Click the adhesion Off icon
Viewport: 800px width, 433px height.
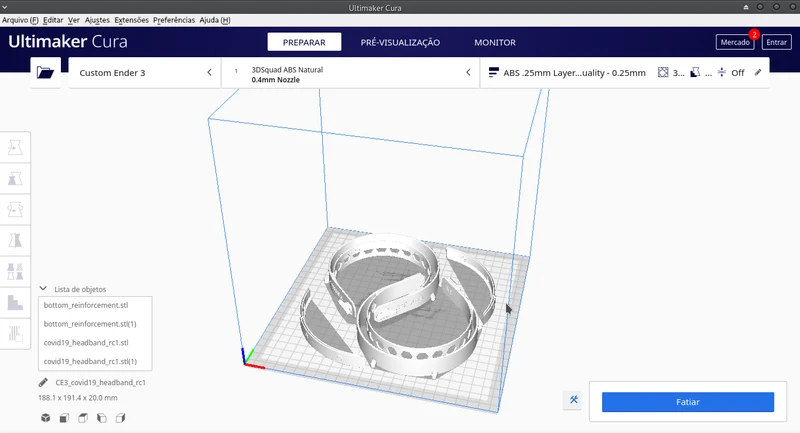[x=721, y=72]
